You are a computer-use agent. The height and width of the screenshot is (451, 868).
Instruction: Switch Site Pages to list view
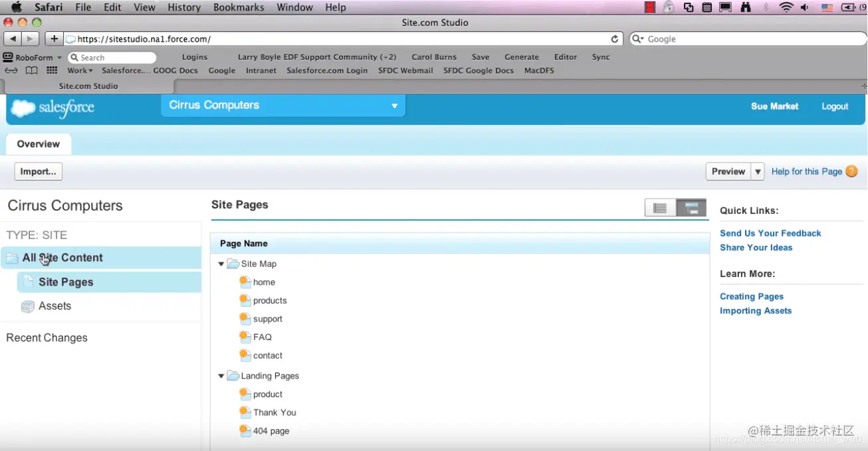click(x=660, y=208)
